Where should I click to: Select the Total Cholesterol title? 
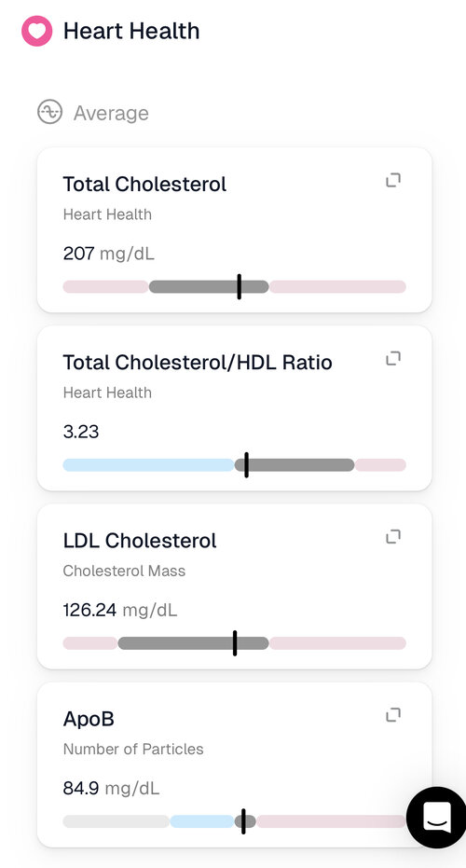tap(144, 184)
